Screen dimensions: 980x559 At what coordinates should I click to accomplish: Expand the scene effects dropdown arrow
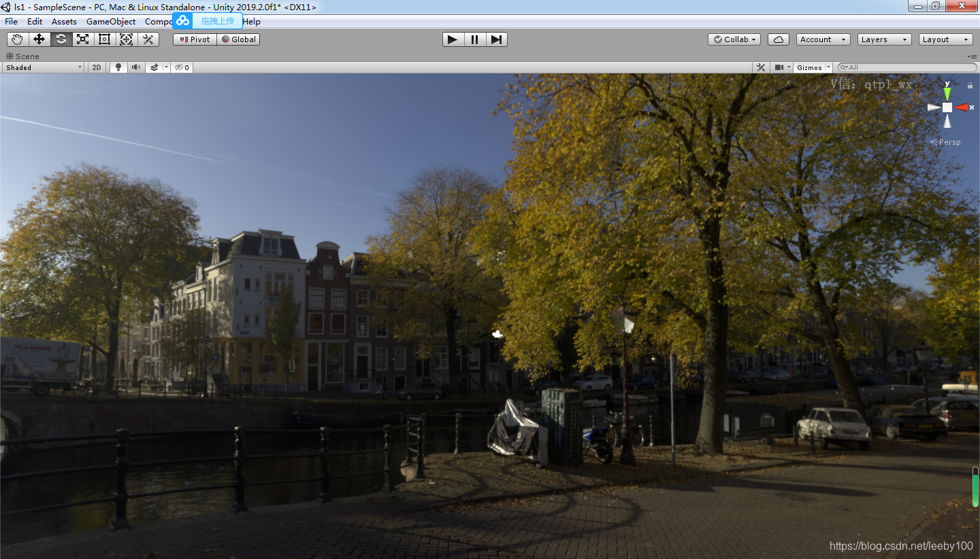[x=166, y=67]
